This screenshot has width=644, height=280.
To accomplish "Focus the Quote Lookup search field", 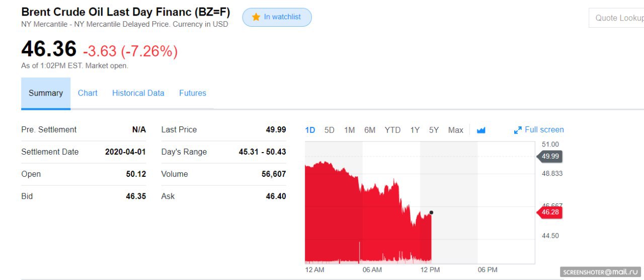I will tap(616, 18).
